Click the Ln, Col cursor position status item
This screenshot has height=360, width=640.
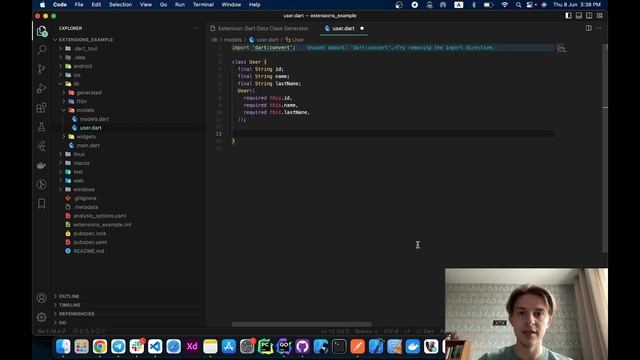click(335, 331)
